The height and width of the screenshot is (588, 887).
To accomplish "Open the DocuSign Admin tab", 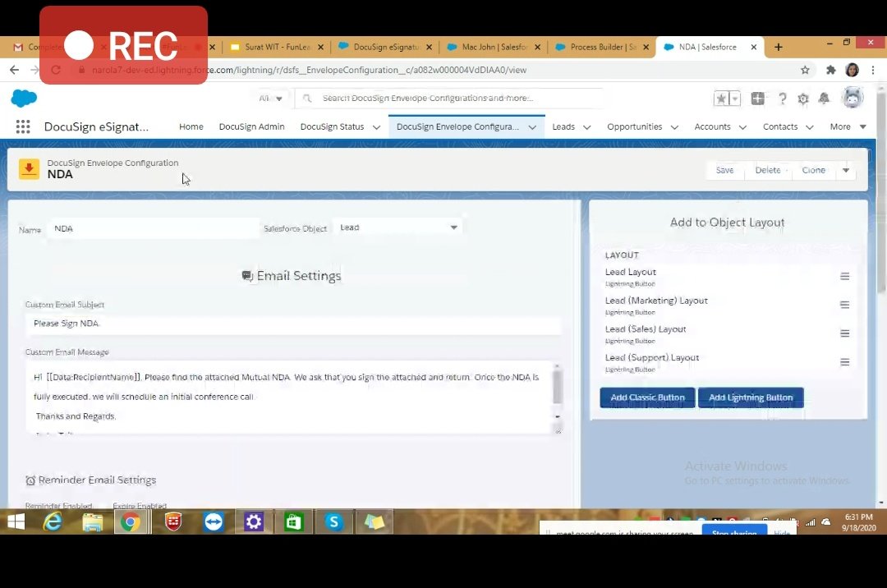I will (x=252, y=126).
